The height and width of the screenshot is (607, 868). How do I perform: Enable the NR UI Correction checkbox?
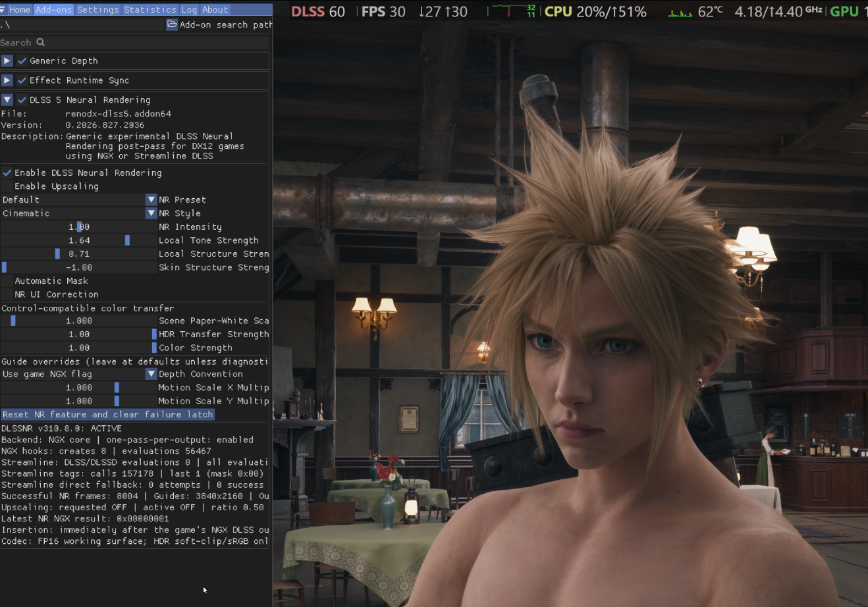(x=7, y=294)
